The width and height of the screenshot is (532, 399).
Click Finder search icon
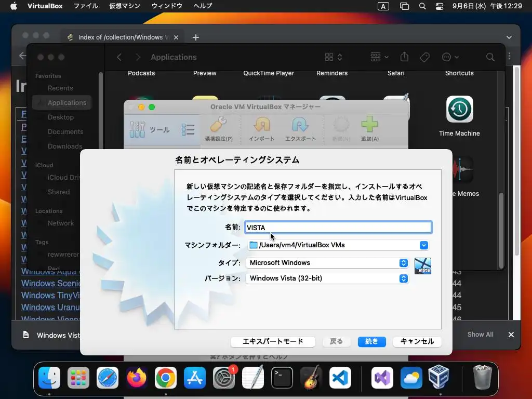[490, 57]
